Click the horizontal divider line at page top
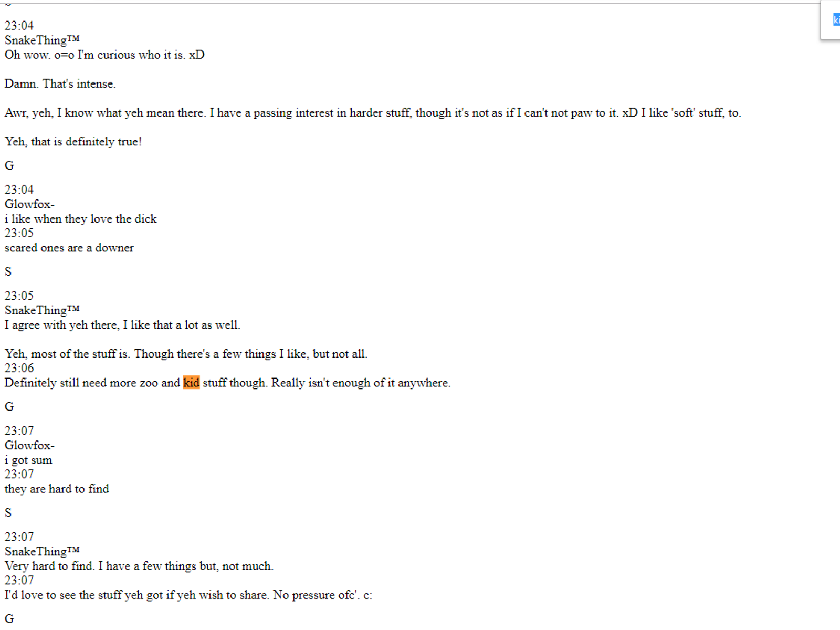Image resolution: width=840 pixels, height=630 pixels. pyautogui.click(x=409, y=4)
